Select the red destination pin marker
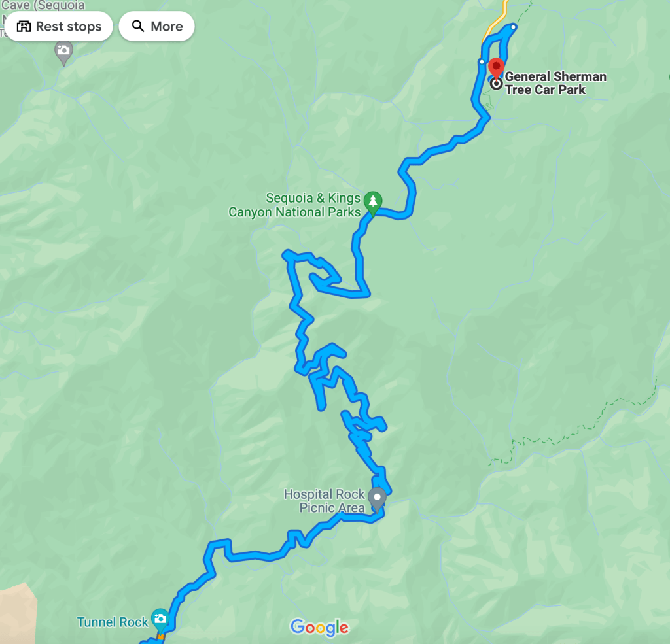Viewport: 670px width, 644px height. pos(496,69)
